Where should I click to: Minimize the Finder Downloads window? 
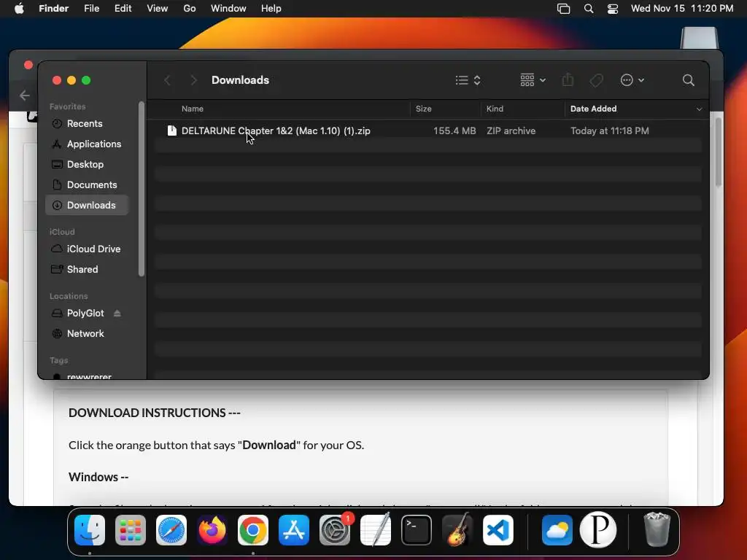click(71, 80)
